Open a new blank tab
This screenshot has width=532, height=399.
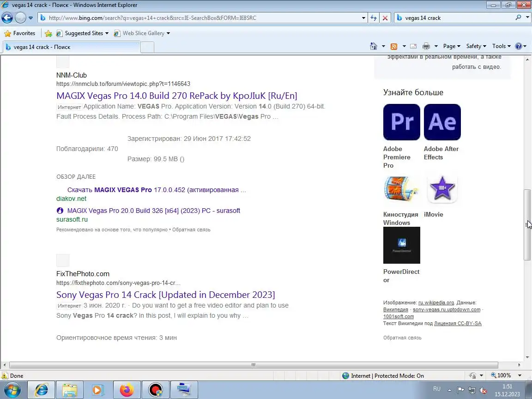pyautogui.click(x=147, y=47)
